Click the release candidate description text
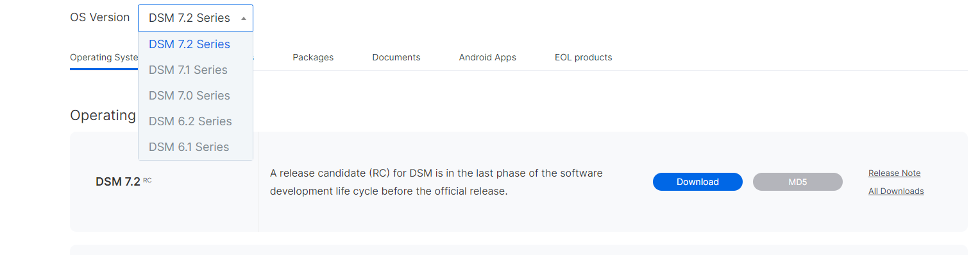980x255 pixels. click(x=436, y=182)
